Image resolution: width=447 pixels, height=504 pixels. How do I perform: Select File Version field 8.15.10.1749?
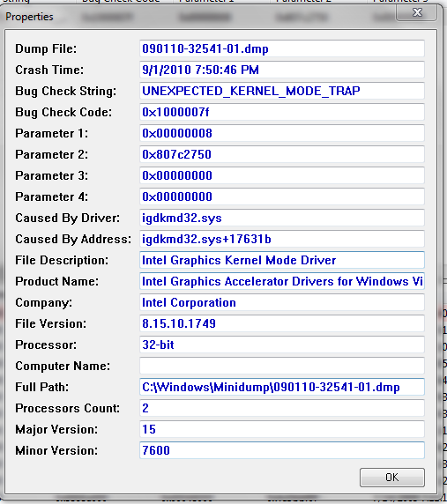pos(282,323)
